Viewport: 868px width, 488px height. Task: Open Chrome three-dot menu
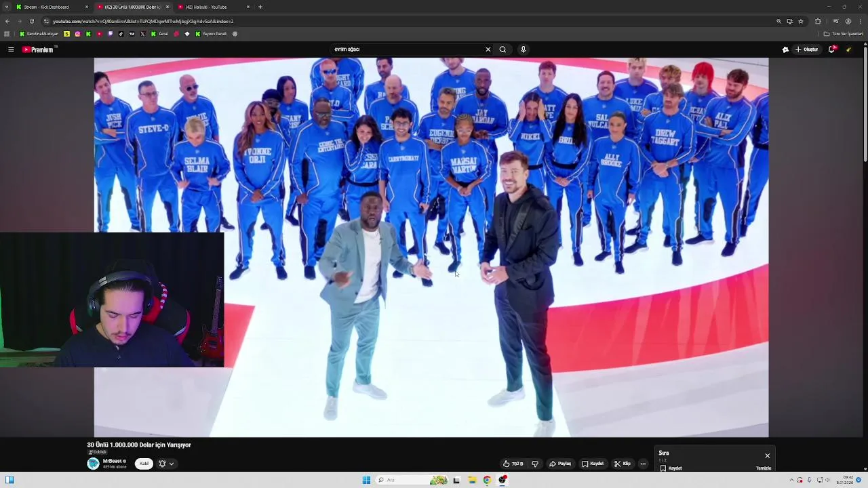pos(859,21)
